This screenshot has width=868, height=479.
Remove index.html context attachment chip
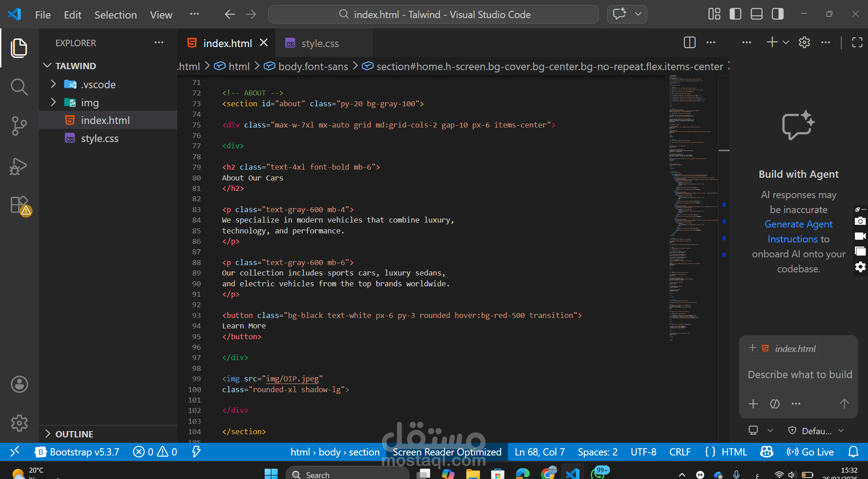(x=753, y=348)
